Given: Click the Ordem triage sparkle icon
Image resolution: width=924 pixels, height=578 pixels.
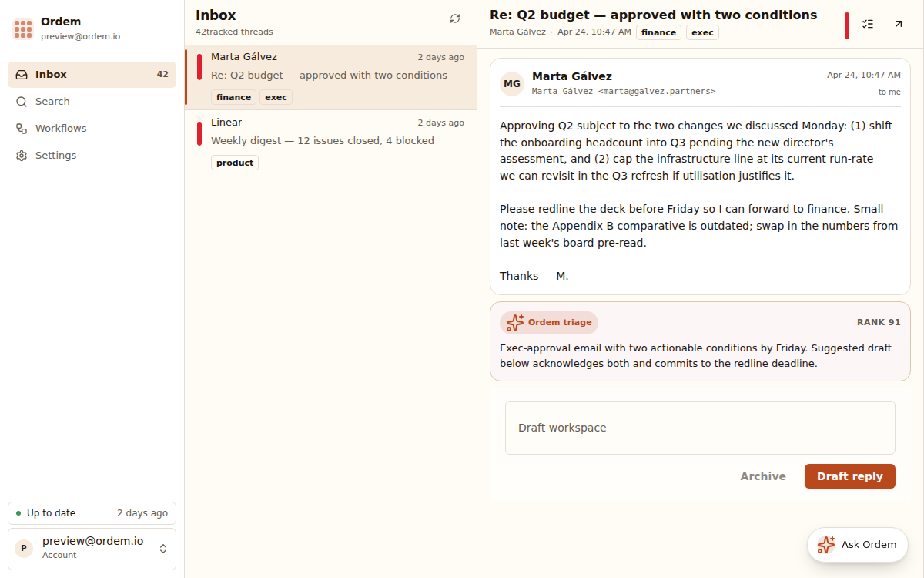Looking at the screenshot, I should [x=515, y=323].
